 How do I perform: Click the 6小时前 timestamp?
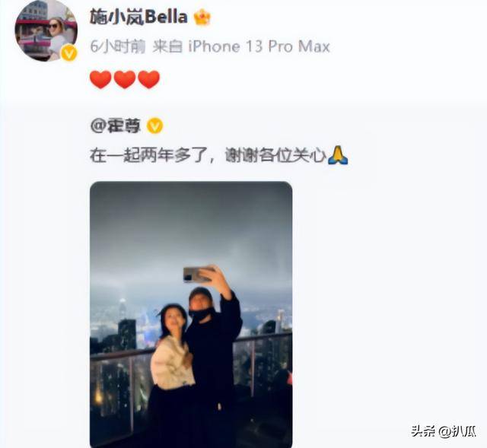pyautogui.click(x=118, y=47)
